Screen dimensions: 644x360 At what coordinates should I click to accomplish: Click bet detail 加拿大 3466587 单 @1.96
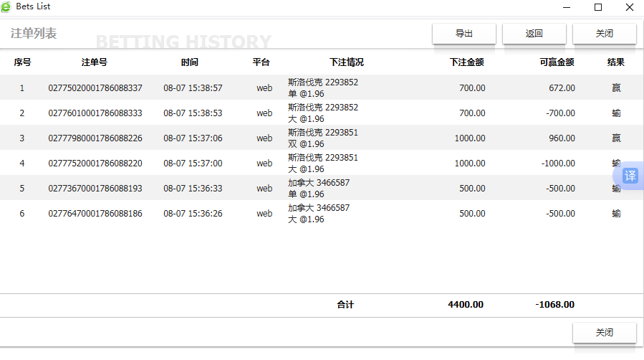pyautogui.click(x=319, y=188)
